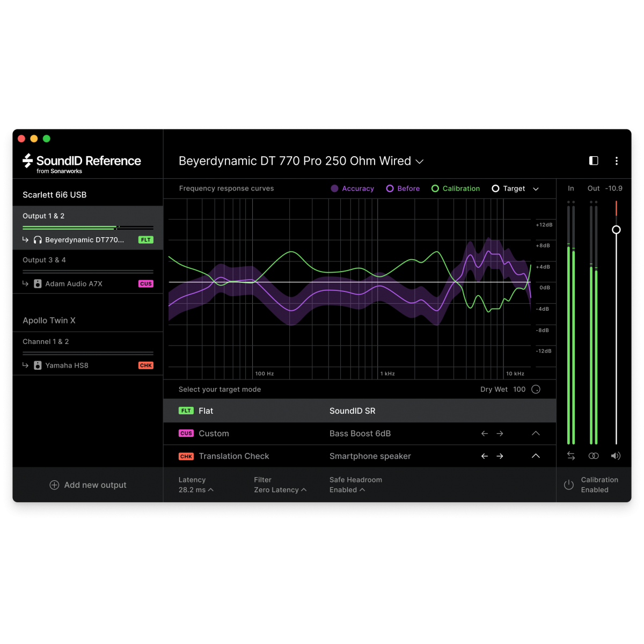Mute output with the speaker icon
The width and height of the screenshot is (644, 644).
coord(616,456)
